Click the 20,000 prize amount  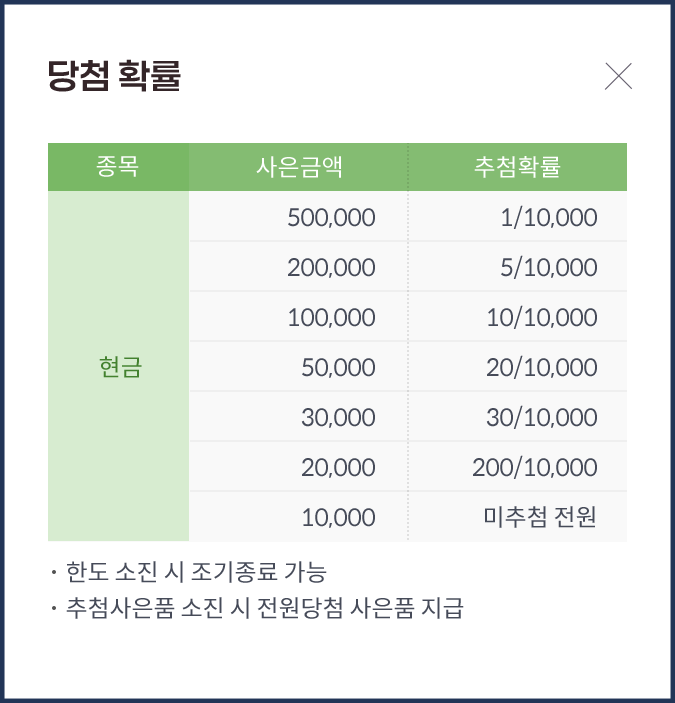(338, 468)
